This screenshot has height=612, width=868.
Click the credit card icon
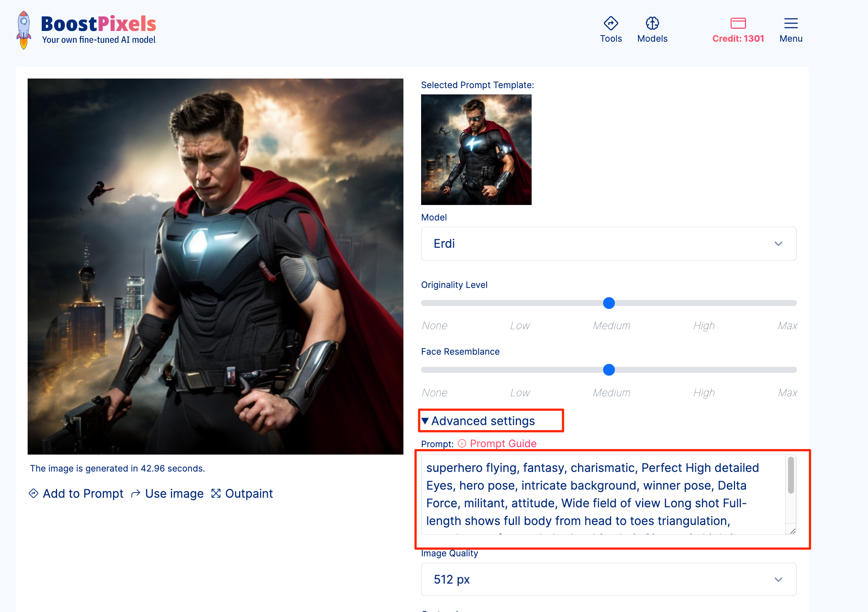tap(738, 24)
